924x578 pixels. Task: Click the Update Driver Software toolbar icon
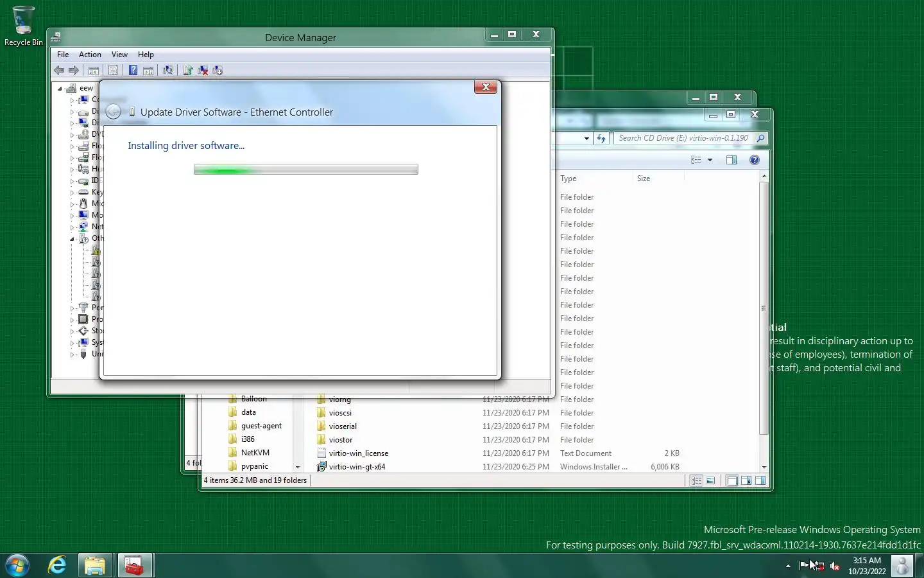[188, 71]
